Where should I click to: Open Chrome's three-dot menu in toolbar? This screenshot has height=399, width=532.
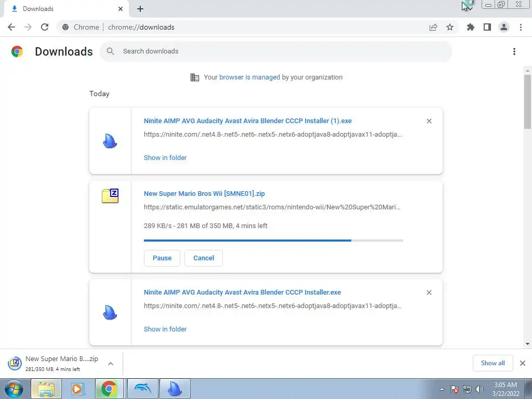click(x=521, y=27)
